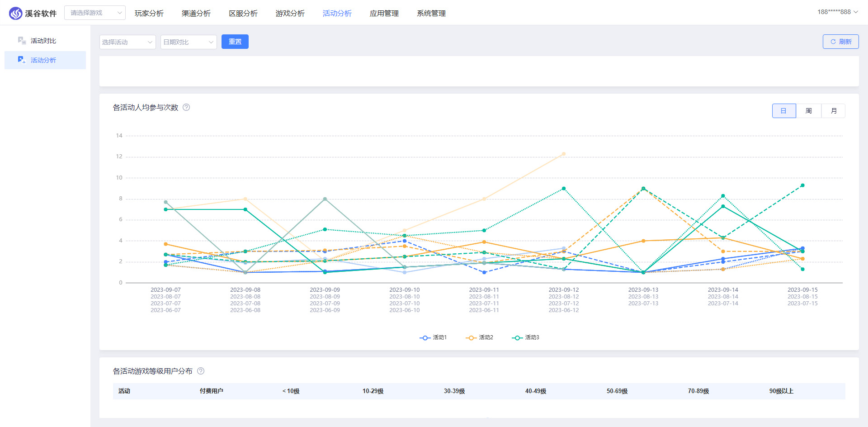The width and height of the screenshot is (868, 427).
Task: Click the 2023-06-09 axis label
Action: (325, 310)
